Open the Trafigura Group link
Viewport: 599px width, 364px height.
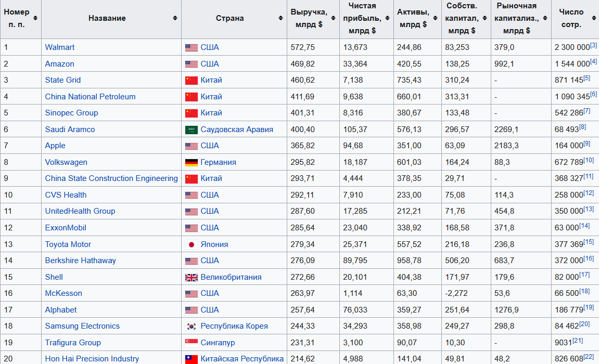(73, 343)
